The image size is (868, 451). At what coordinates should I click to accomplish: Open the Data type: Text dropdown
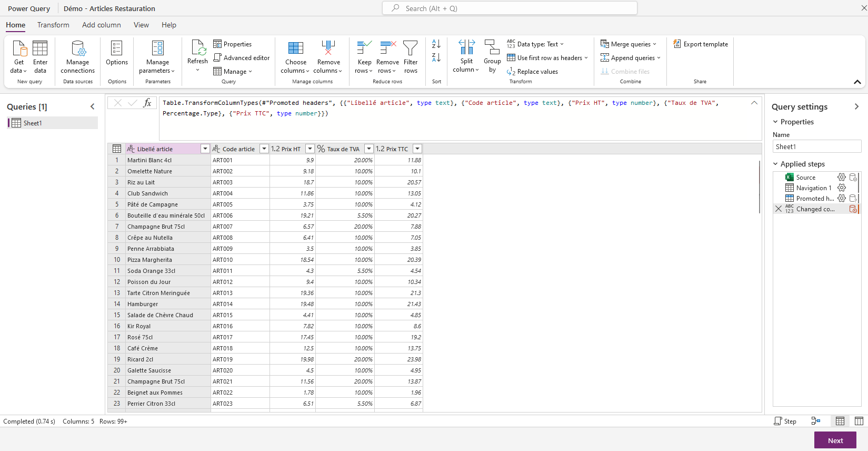(x=535, y=44)
